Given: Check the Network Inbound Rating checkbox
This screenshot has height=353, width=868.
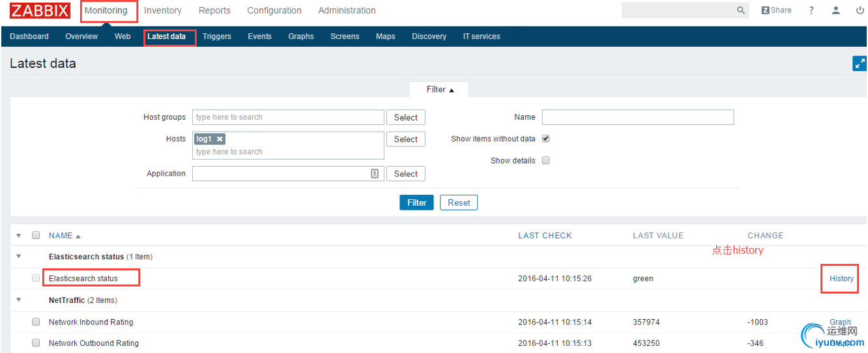Looking at the screenshot, I should point(36,322).
